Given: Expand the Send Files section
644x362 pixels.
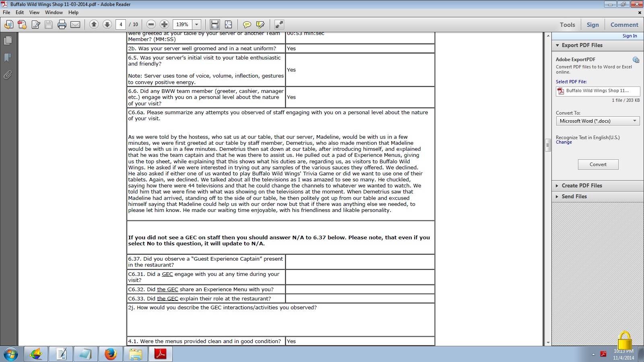Looking at the screenshot, I should [597, 196].
